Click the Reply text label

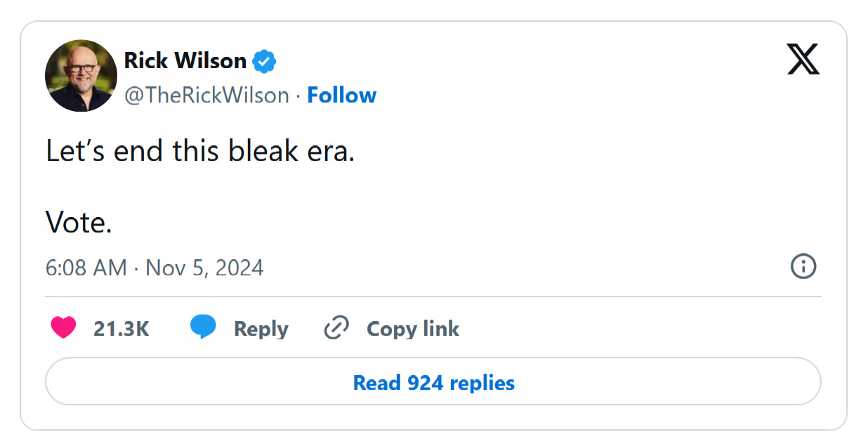pos(261,329)
